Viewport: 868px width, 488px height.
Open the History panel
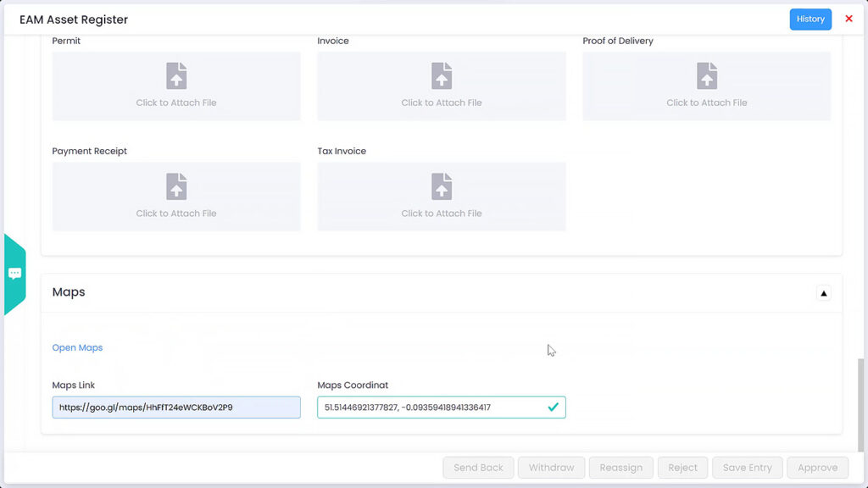click(x=810, y=19)
